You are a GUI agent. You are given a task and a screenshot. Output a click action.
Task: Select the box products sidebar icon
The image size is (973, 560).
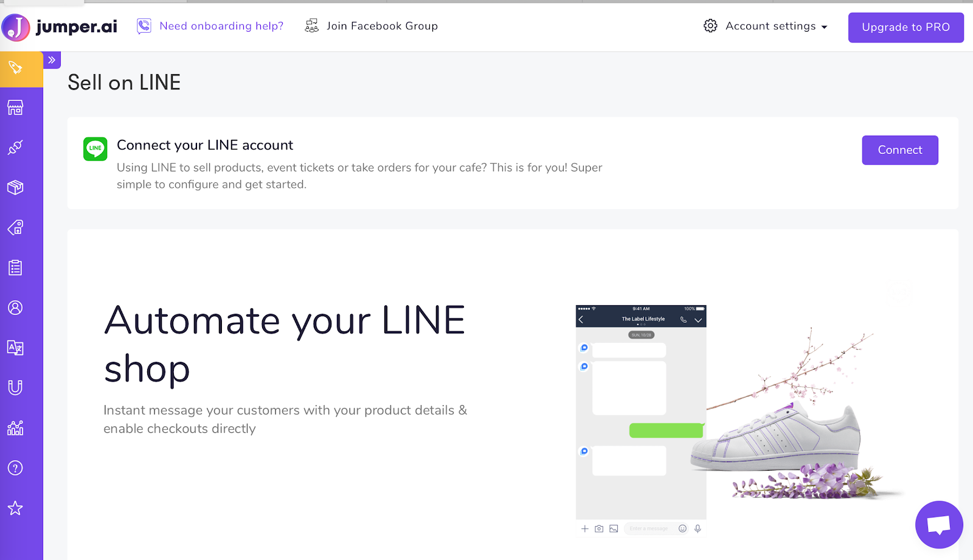[15, 187]
